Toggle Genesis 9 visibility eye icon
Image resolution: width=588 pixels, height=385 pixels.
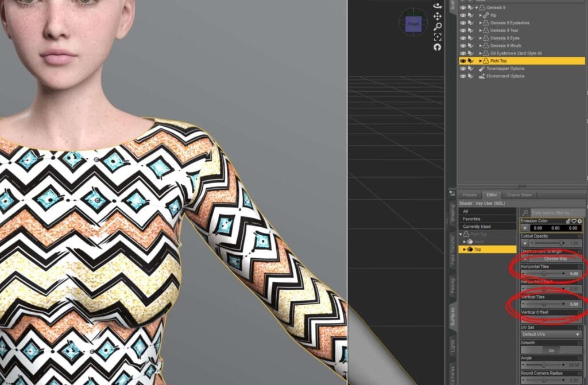pyautogui.click(x=463, y=7)
